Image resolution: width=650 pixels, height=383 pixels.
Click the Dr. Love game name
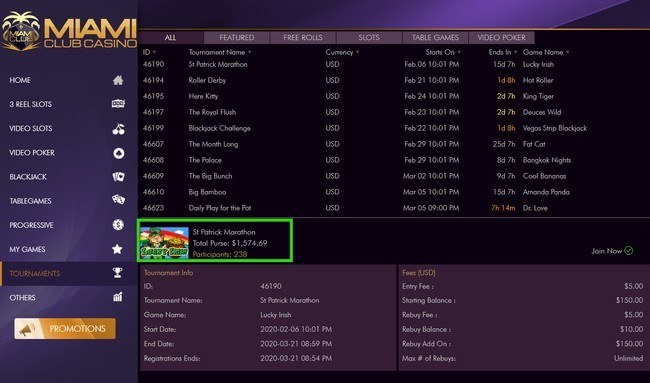tap(535, 208)
